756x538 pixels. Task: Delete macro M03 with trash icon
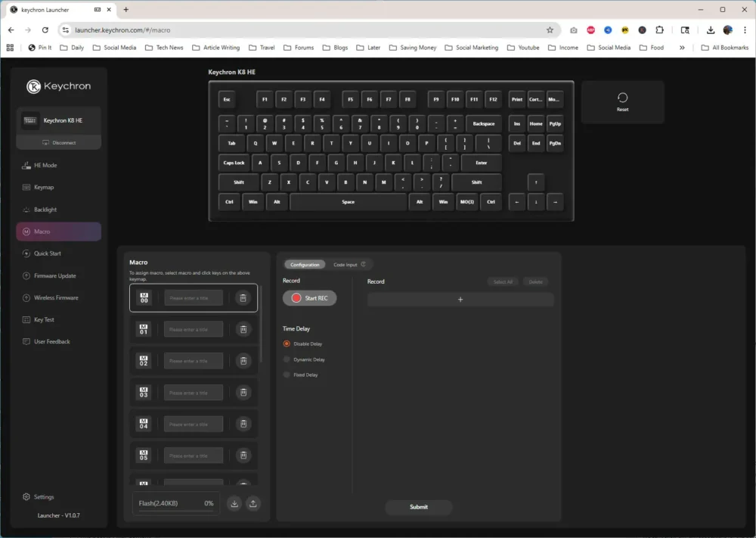click(243, 393)
